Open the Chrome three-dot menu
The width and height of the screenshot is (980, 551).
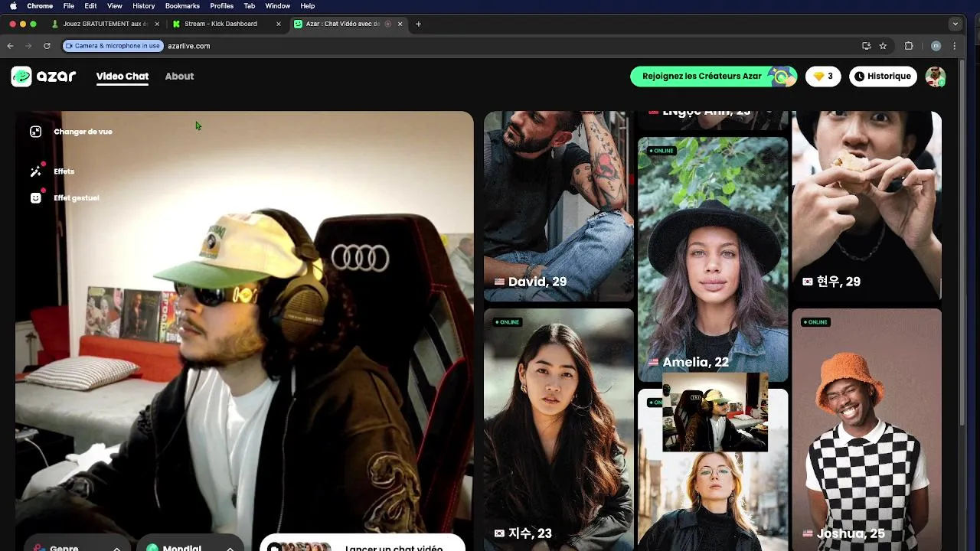click(x=954, y=46)
